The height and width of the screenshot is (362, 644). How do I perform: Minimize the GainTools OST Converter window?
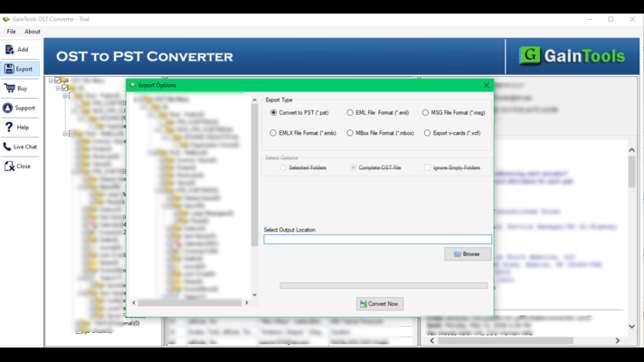(590, 19)
